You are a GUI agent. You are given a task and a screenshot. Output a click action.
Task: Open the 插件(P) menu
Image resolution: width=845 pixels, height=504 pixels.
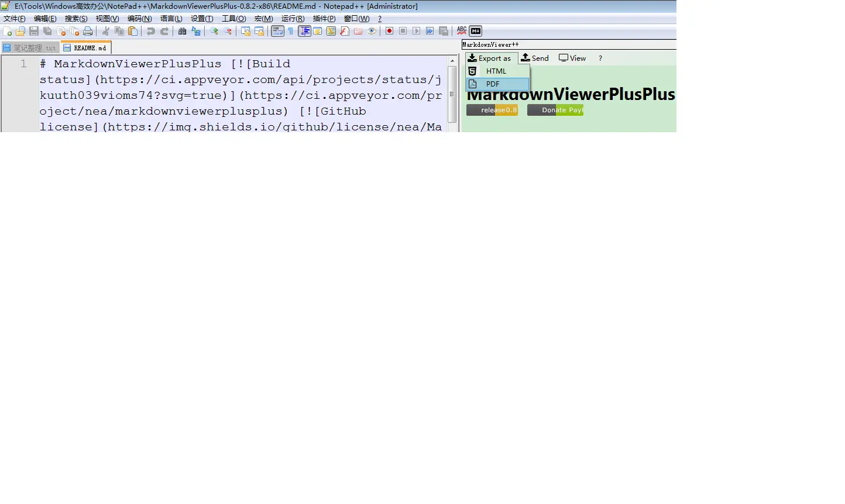[x=324, y=19]
